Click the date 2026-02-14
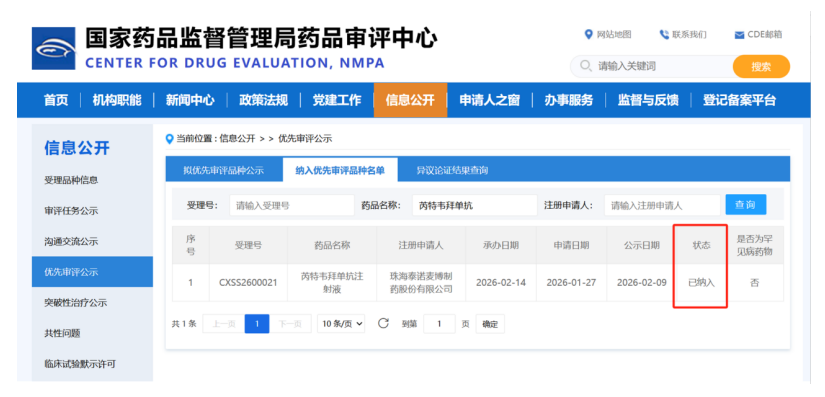 click(501, 282)
